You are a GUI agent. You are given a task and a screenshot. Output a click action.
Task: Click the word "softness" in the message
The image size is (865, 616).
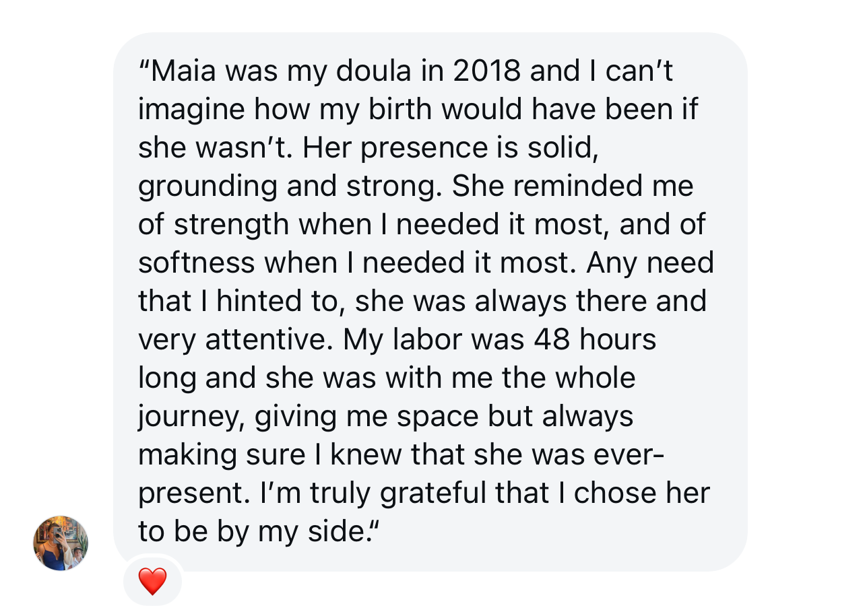[196, 263]
